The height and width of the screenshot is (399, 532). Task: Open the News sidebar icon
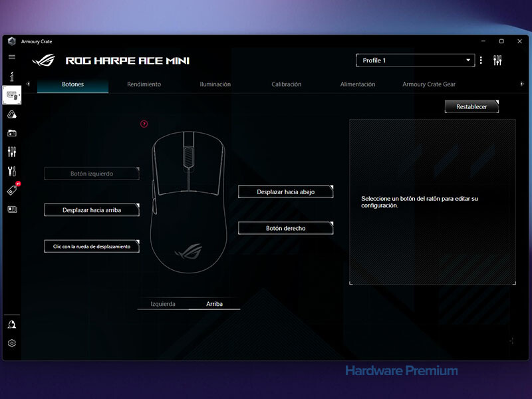tap(12, 209)
